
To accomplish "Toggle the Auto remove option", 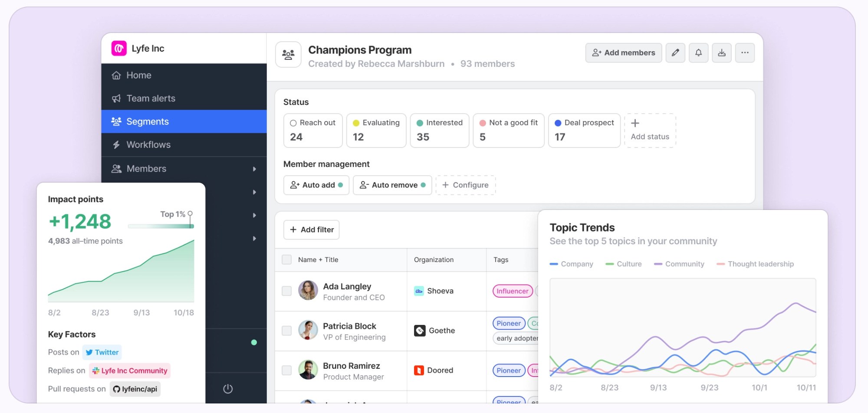I will (392, 185).
